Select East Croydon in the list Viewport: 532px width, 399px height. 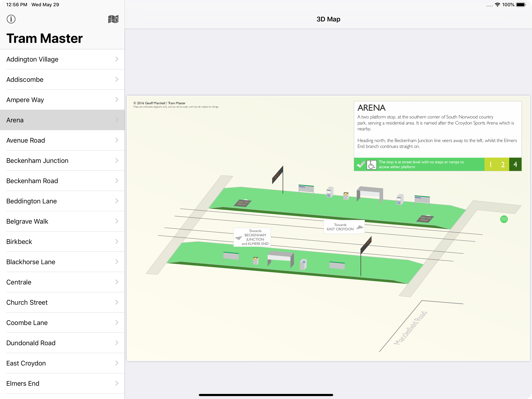click(x=62, y=363)
